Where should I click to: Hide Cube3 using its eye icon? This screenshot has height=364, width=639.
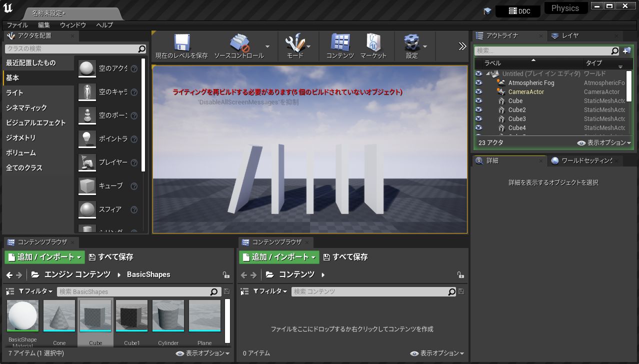tap(478, 118)
